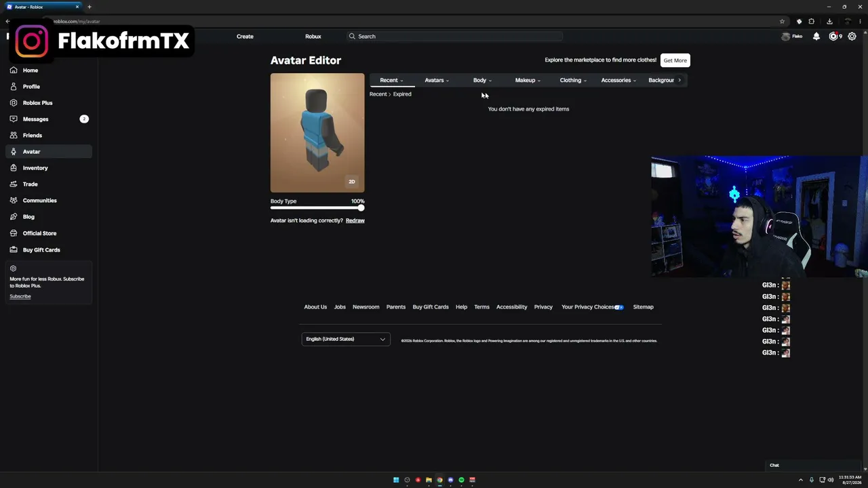This screenshot has width=868, height=488.
Task: Open the Accessibility footer link
Action: tap(511, 307)
